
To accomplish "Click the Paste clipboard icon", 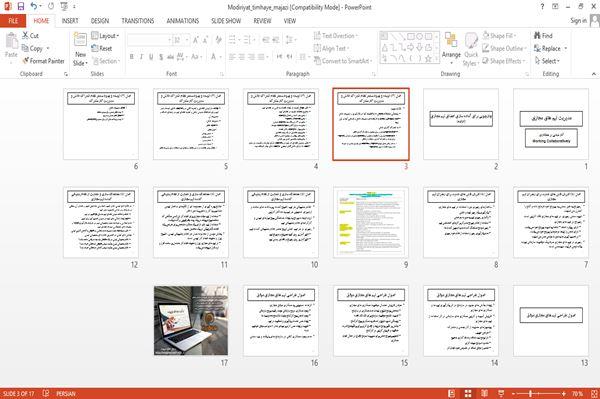I will tap(11, 41).
